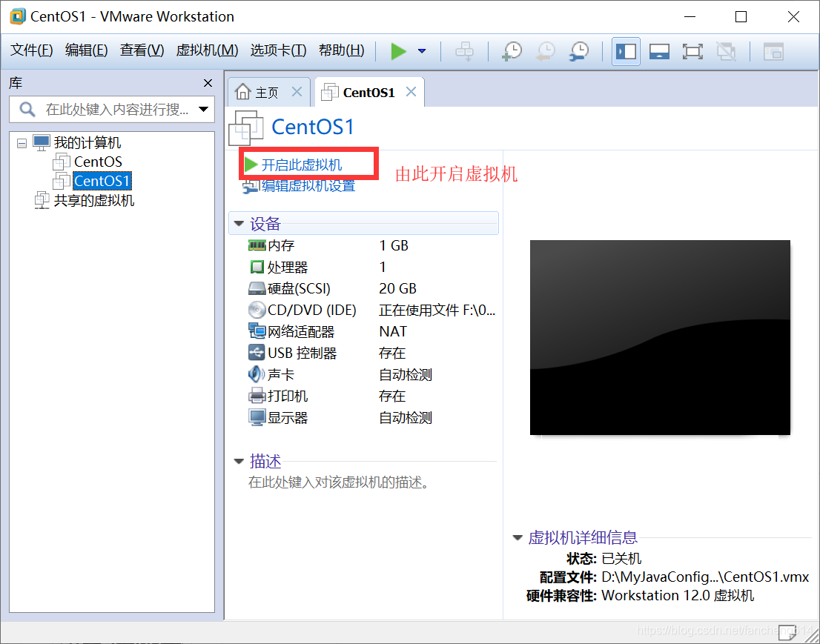Open the snapshot manager toolbar icon
This screenshot has height=644, width=820.
[580, 51]
